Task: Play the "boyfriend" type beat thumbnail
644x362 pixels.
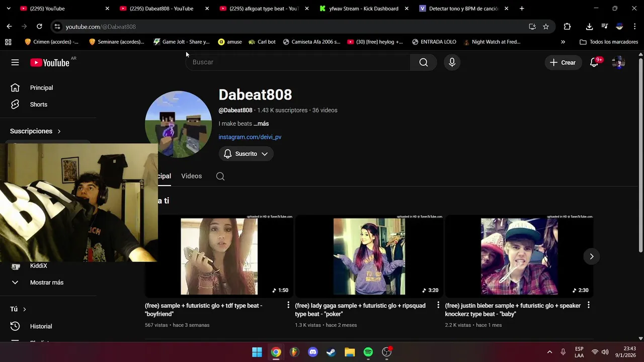Action: 219,256
